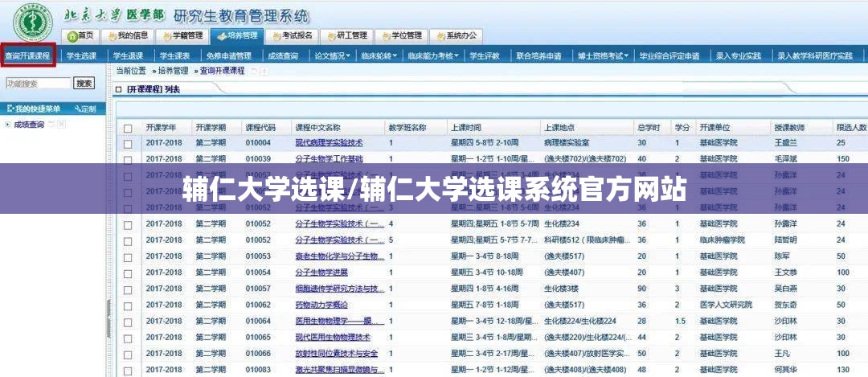The height and width of the screenshot is (377, 868).
Task: Open course link 药物动力学概论
Action: [x=321, y=305]
